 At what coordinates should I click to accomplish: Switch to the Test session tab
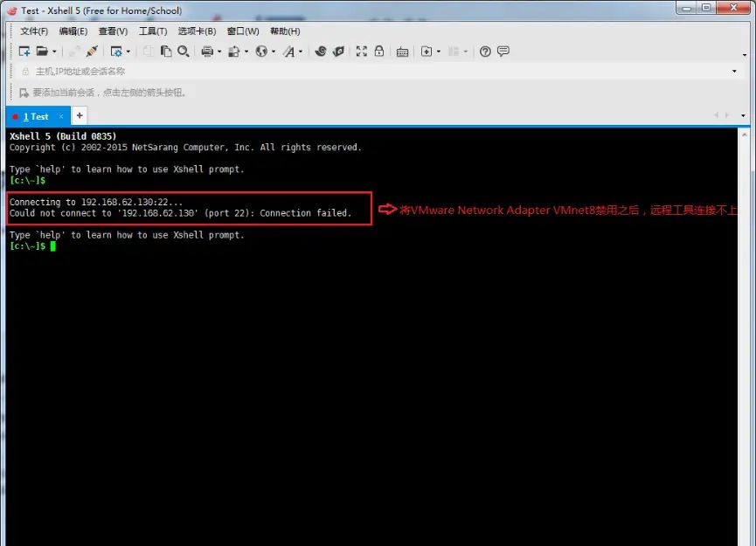(x=35, y=115)
